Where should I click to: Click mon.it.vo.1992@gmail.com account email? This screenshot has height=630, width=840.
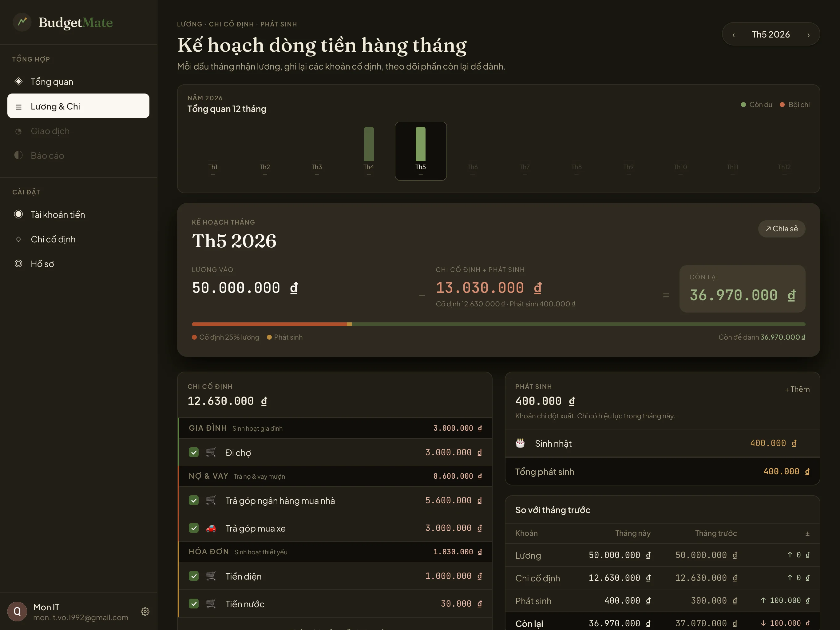81,617
